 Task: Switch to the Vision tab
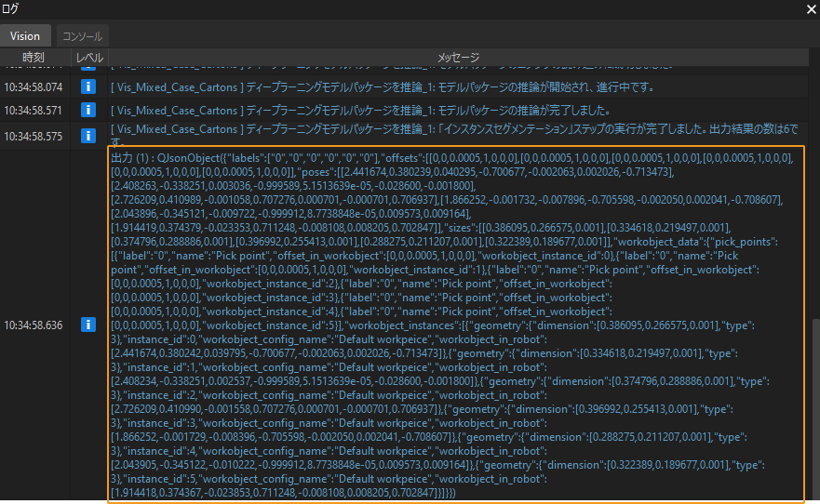pyautogui.click(x=25, y=36)
